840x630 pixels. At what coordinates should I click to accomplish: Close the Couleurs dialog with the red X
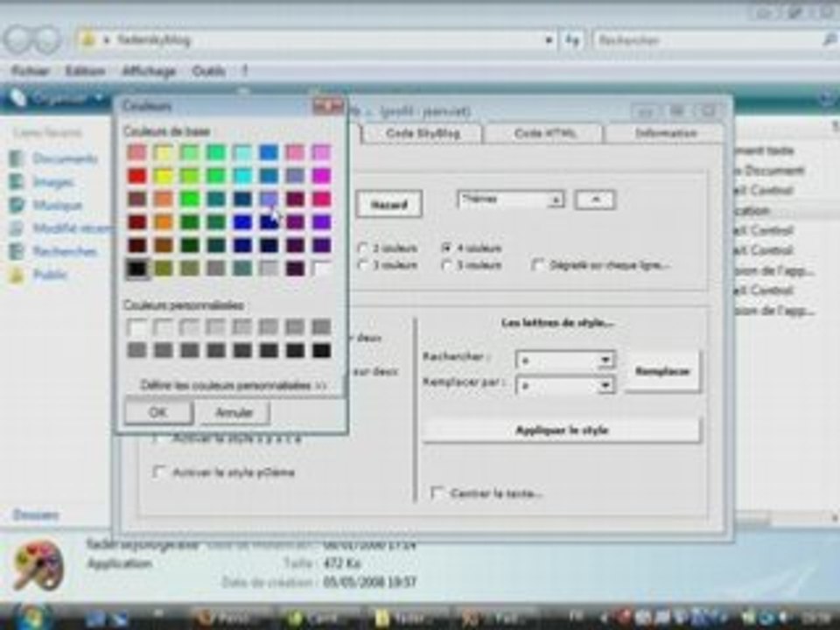coord(328,106)
